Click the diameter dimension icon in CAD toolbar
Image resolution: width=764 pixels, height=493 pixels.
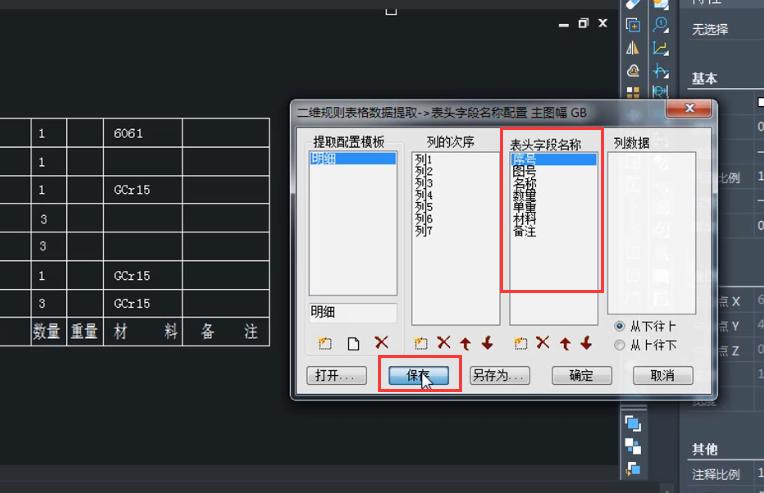661,91
